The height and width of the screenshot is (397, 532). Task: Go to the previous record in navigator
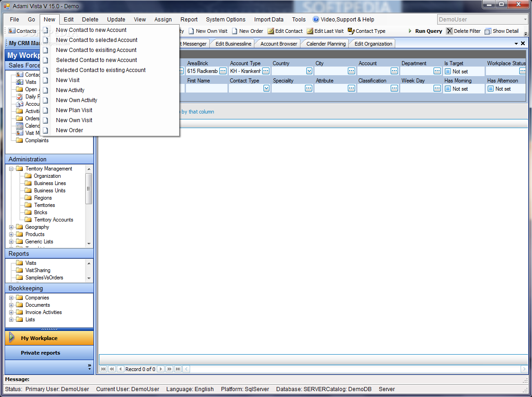point(120,369)
